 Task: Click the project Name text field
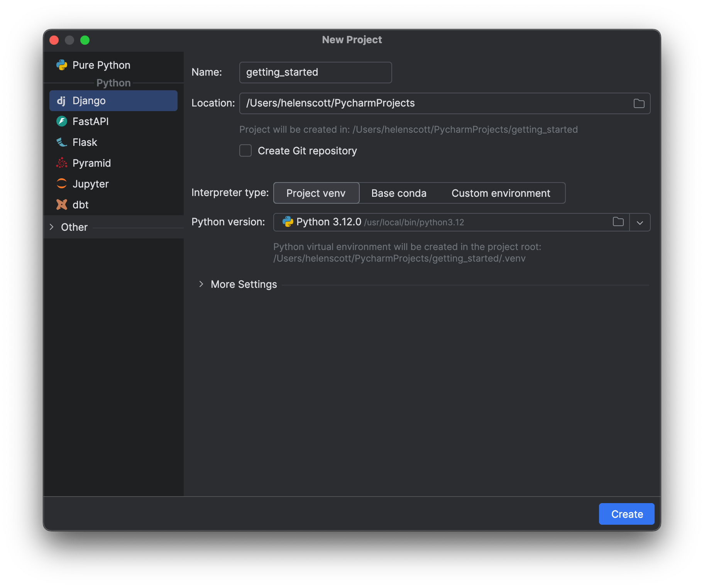[315, 73]
